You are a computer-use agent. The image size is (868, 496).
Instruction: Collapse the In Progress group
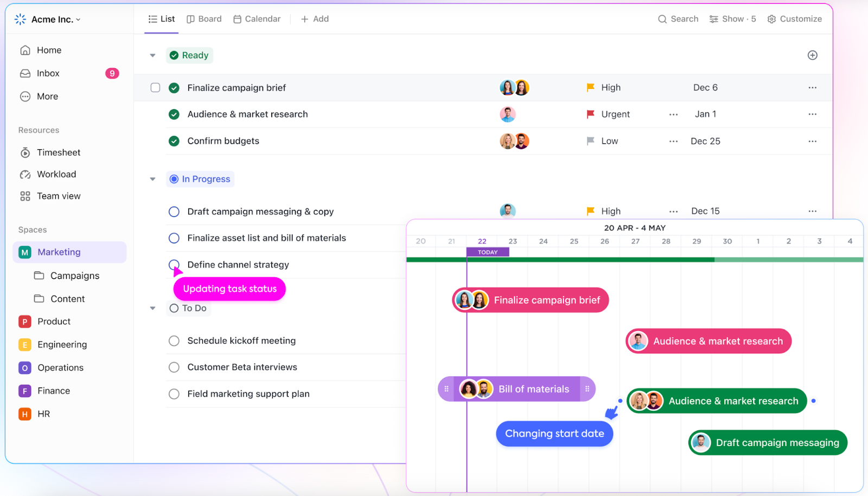(x=152, y=179)
